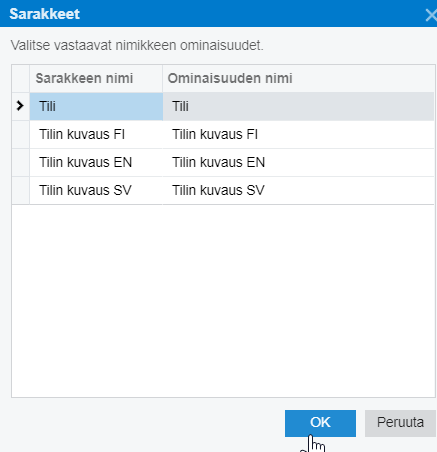Select Tilin kuvaus EN column name cell
Viewport: 437px width, 452px height.
click(96, 162)
